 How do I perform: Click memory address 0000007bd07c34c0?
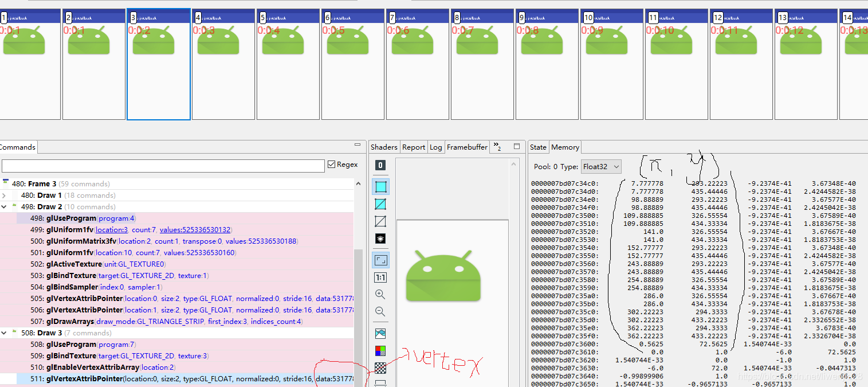pyautogui.click(x=565, y=183)
